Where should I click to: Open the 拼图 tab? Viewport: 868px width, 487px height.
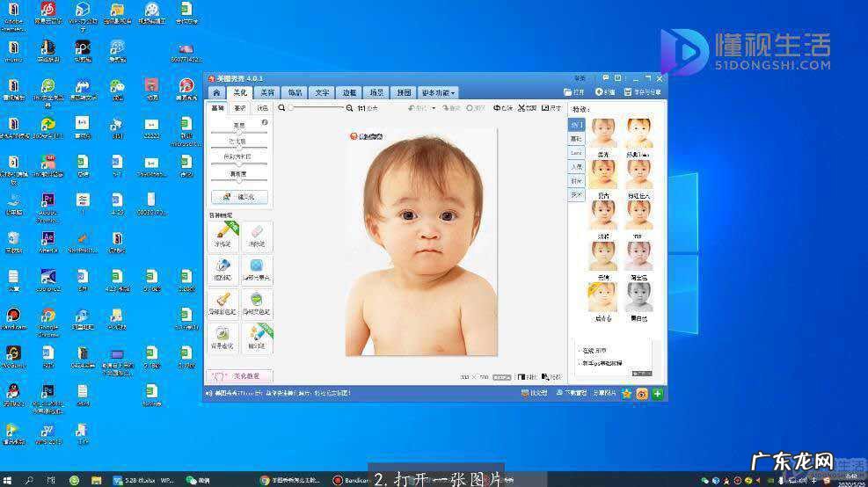coord(404,92)
